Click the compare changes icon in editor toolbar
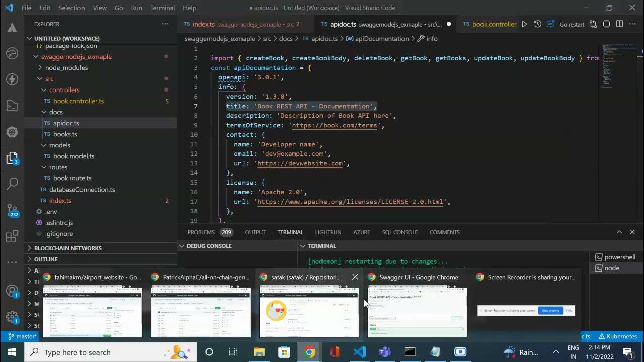This screenshot has height=362, width=644. [594, 24]
